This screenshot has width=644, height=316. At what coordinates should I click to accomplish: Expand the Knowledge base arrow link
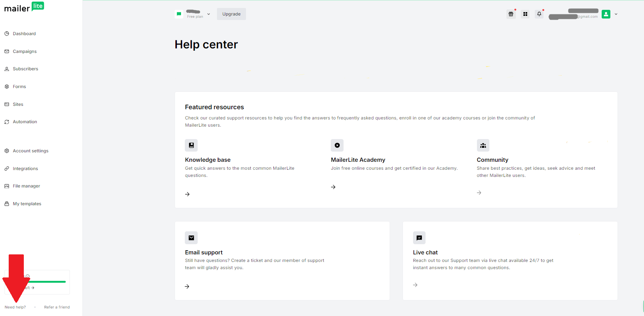point(187,194)
